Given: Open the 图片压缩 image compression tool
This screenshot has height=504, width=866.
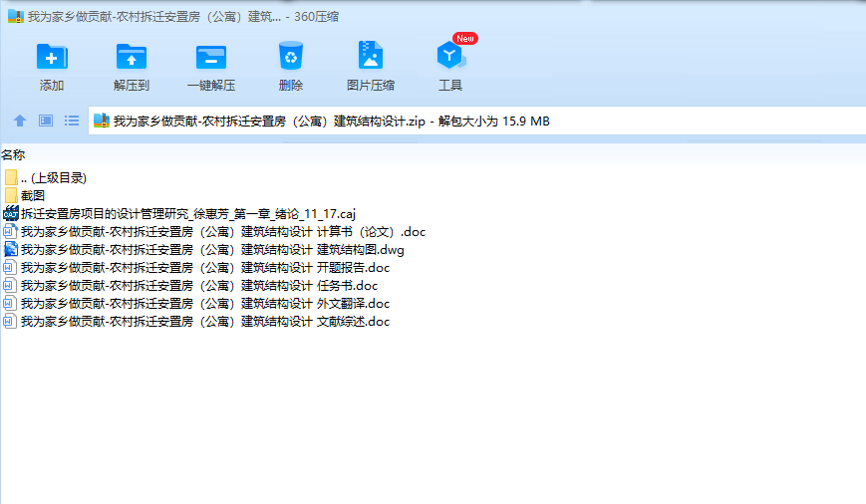Looking at the screenshot, I should 371,55.
